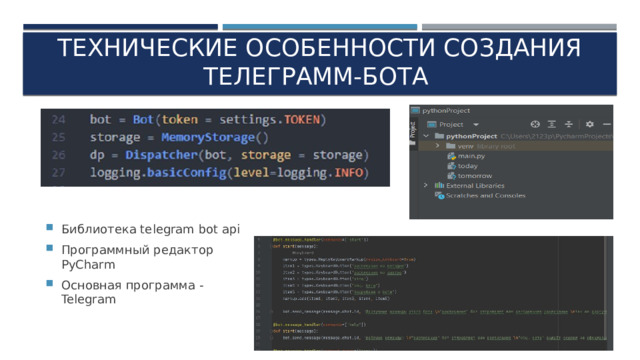The height and width of the screenshot is (360, 640).
Task: Click the large code editor screenshot
Action: click(x=433, y=293)
